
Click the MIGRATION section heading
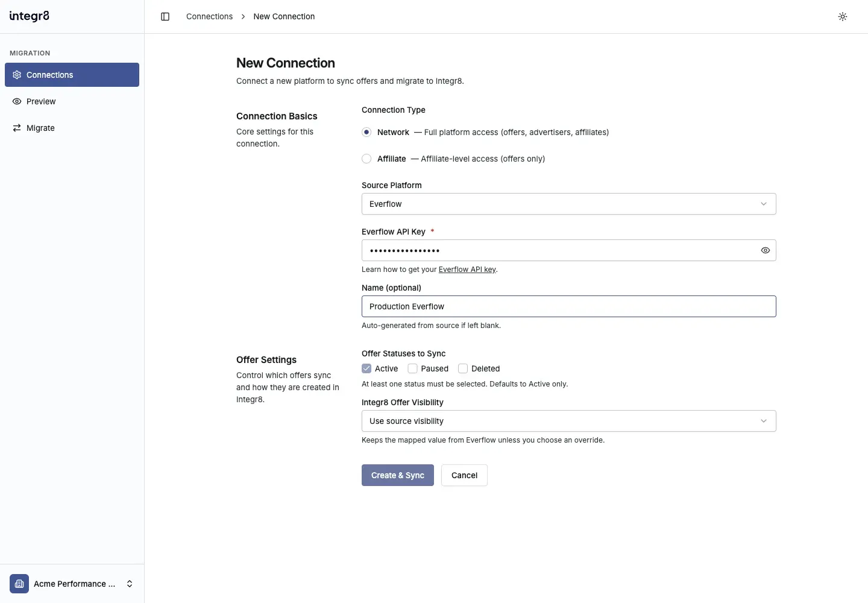(30, 53)
